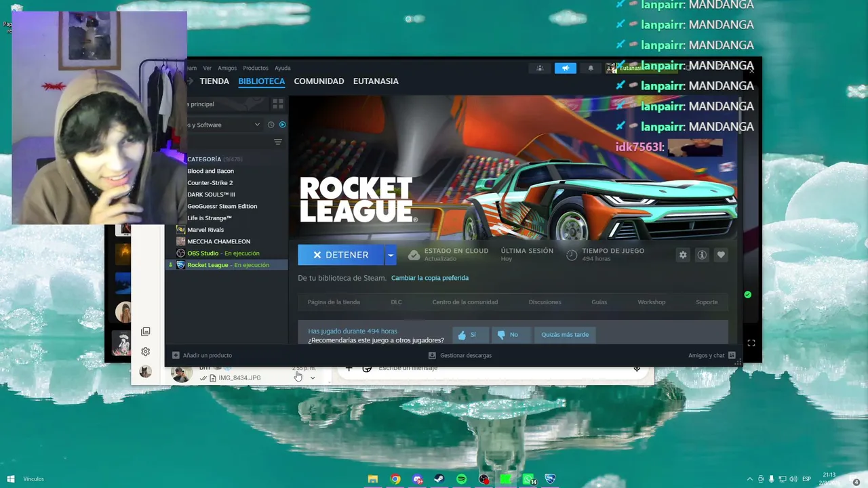This screenshot has width=868, height=488.
Task: Click the ESTADO EN CLOUD status icon
Action: 414,255
